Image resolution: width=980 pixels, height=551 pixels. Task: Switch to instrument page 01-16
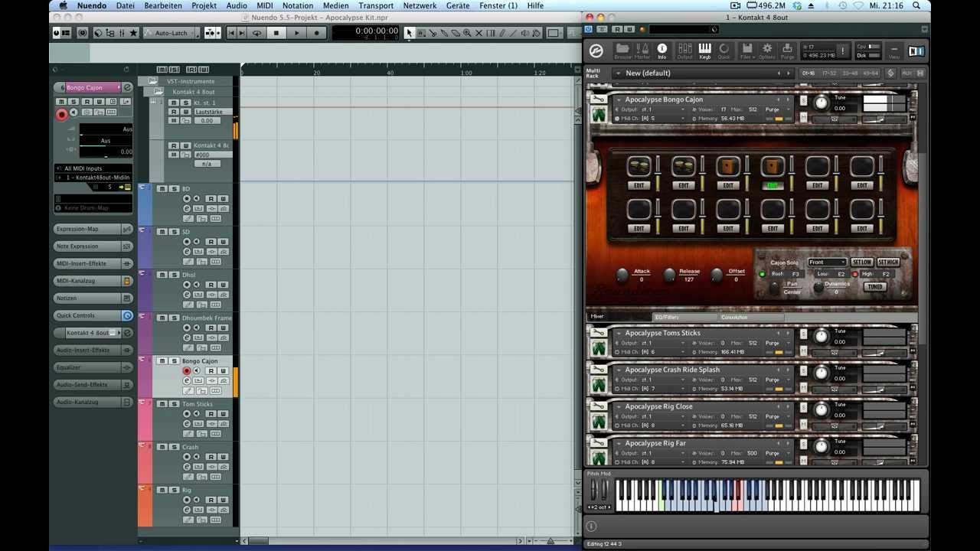[808, 73]
